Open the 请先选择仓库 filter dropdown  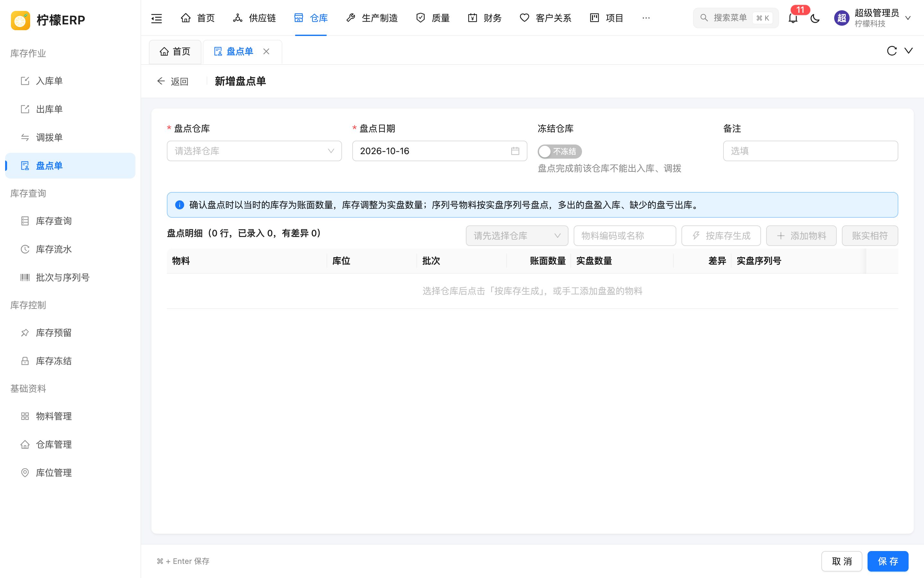tap(517, 236)
